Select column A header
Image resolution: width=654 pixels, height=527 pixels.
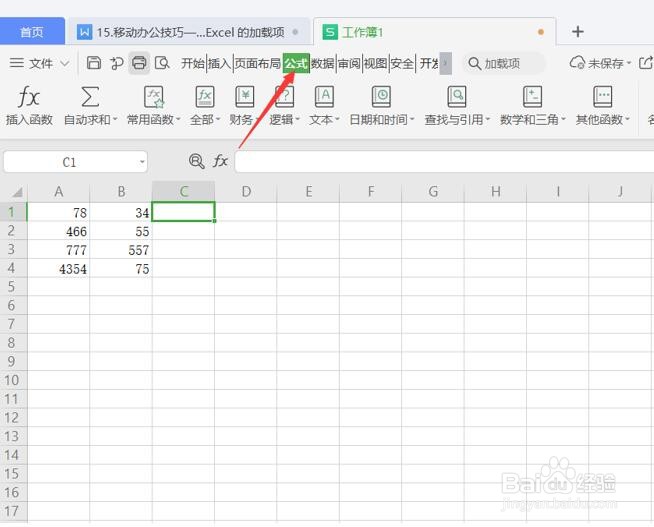[58, 192]
